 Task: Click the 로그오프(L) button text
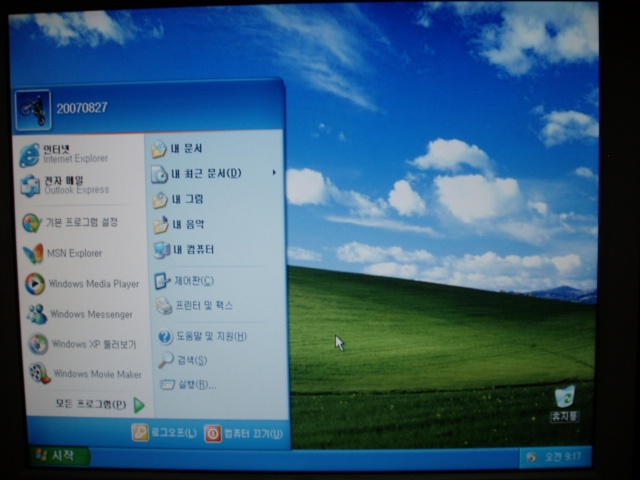(x=174, y=433)
